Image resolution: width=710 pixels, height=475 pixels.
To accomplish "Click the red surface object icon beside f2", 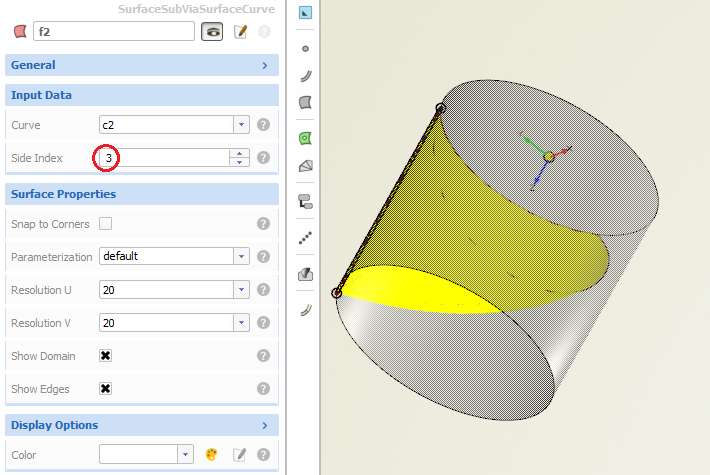I will 20,31.
